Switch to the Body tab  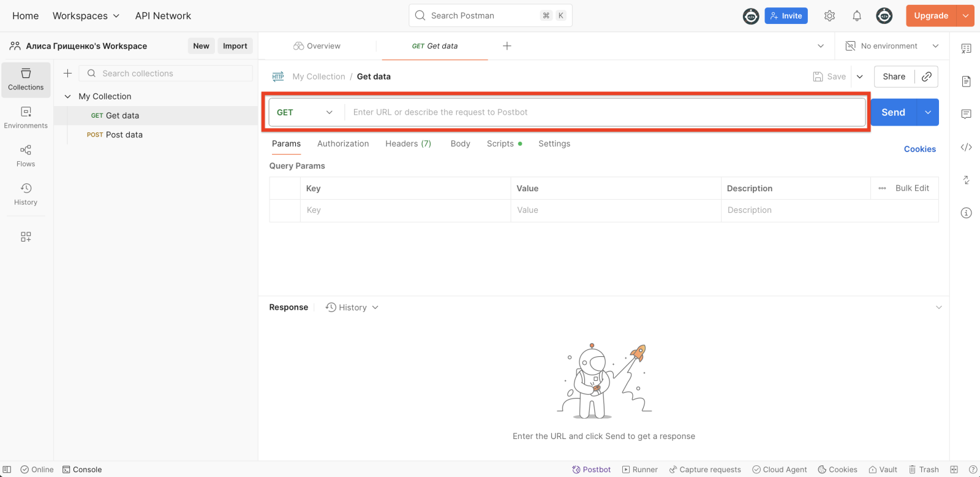point(460,143)
